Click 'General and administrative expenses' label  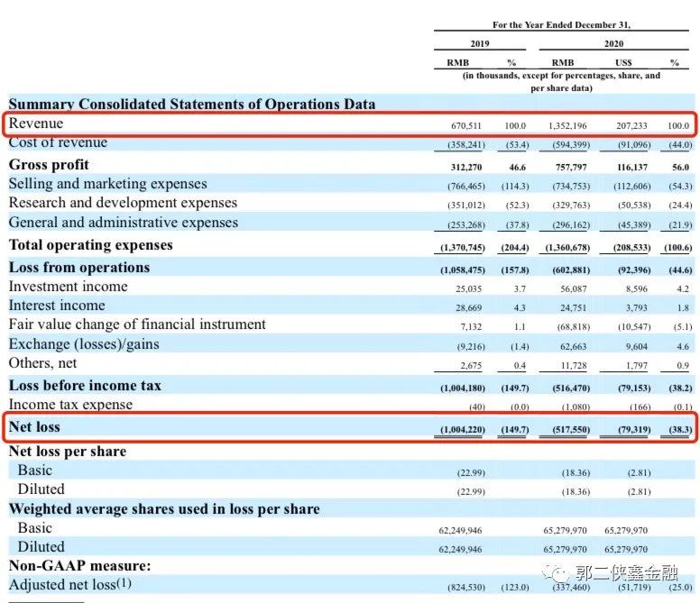pos(124,222)
